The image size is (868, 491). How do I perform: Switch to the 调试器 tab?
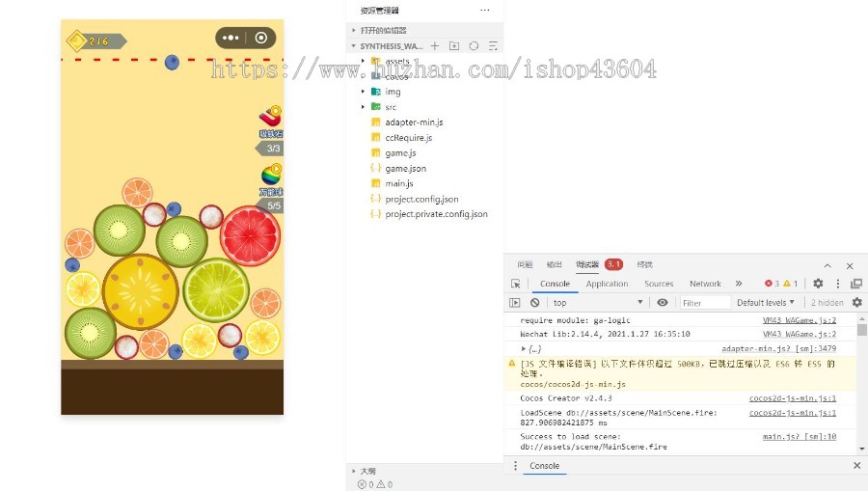point(587,264)
